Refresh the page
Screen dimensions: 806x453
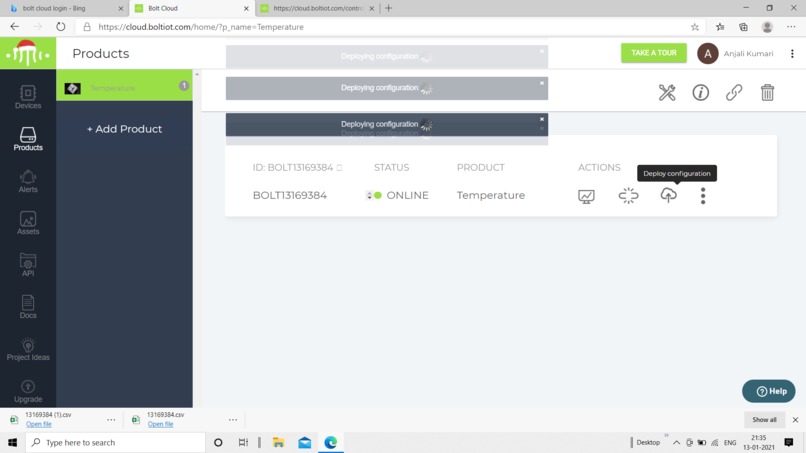(x=61, y=27)
